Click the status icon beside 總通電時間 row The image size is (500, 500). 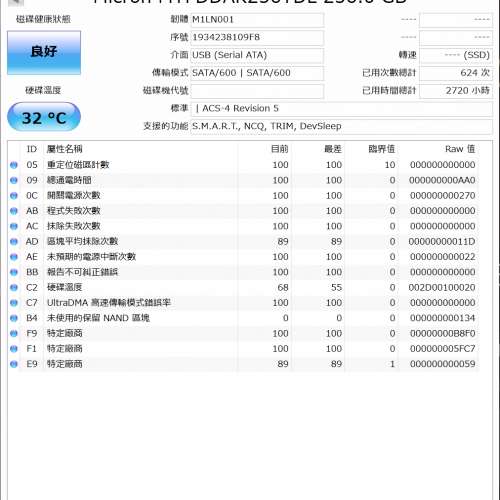point(14,180)
